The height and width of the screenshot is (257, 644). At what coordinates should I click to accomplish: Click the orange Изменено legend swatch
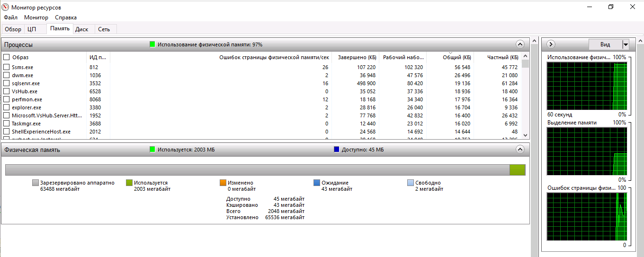pyautogui.click(x=223, y=183)
